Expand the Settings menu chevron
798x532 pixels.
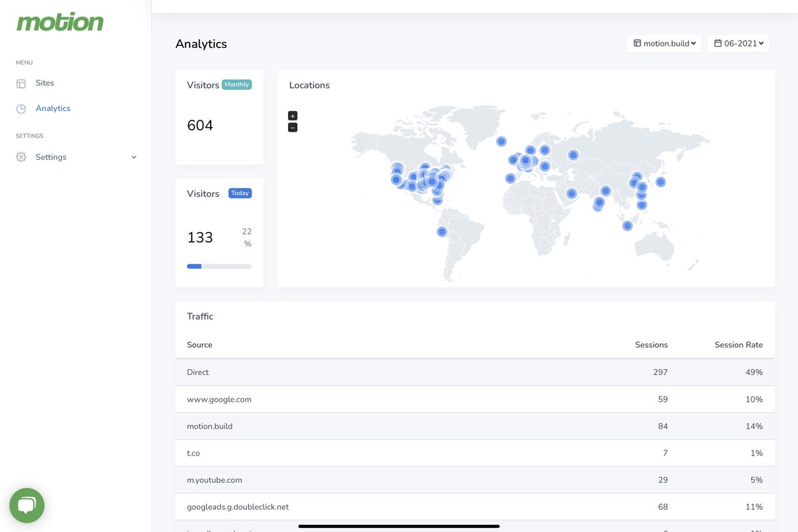[x=134, y=158]
